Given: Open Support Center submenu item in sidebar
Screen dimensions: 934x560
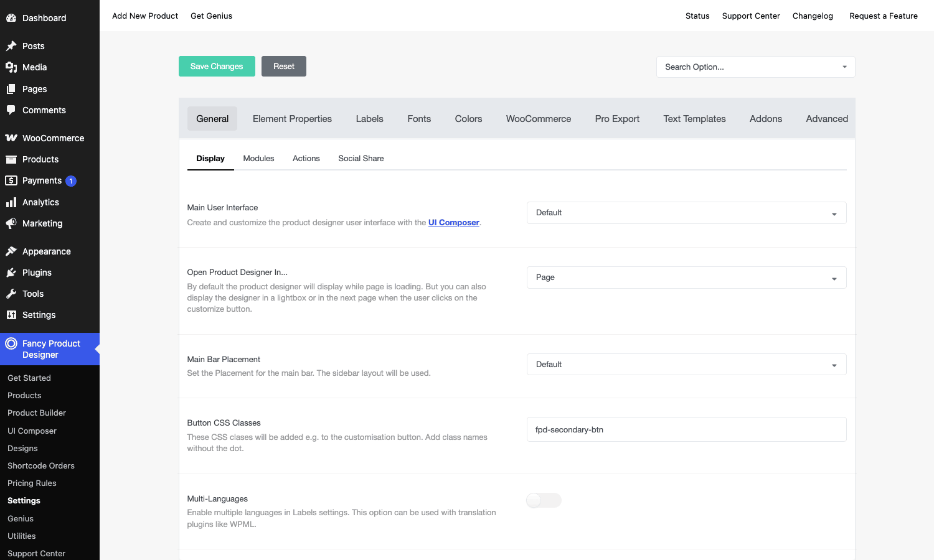Looking at the screenshot, I should (36, 554).
